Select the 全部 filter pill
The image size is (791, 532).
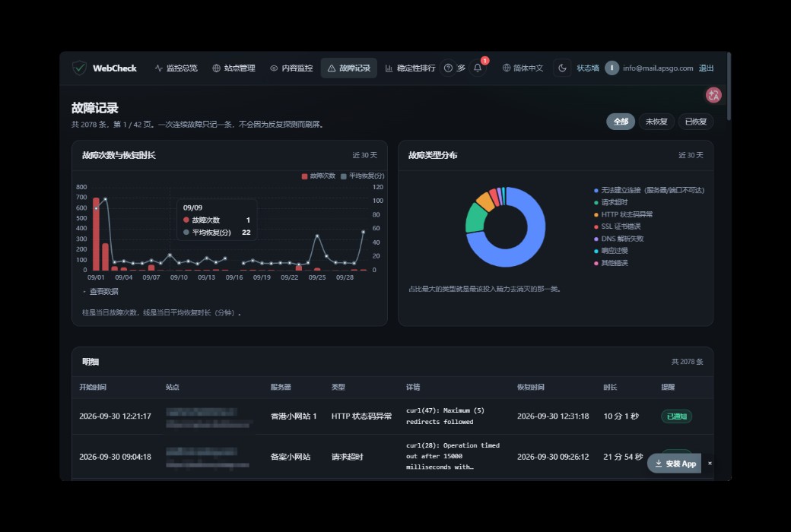[x=621, y=122]
